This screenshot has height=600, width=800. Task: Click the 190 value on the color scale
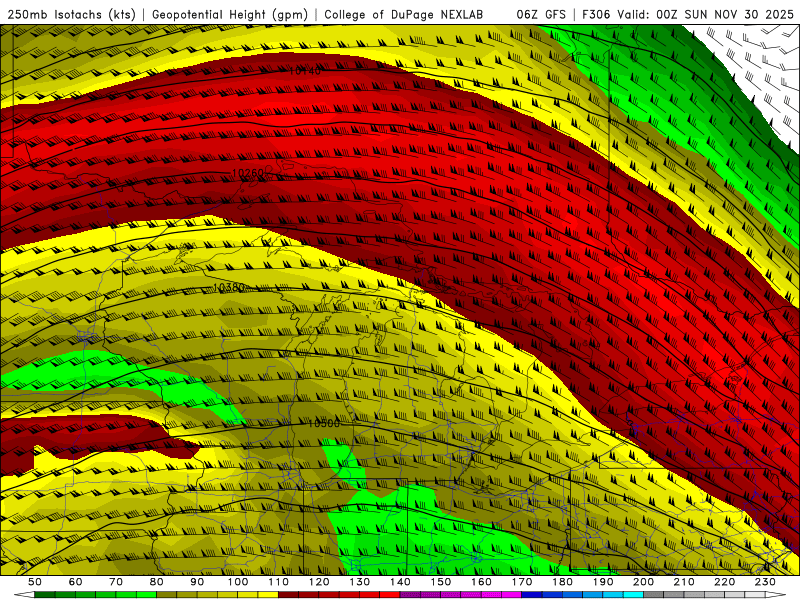coord(603,582)
